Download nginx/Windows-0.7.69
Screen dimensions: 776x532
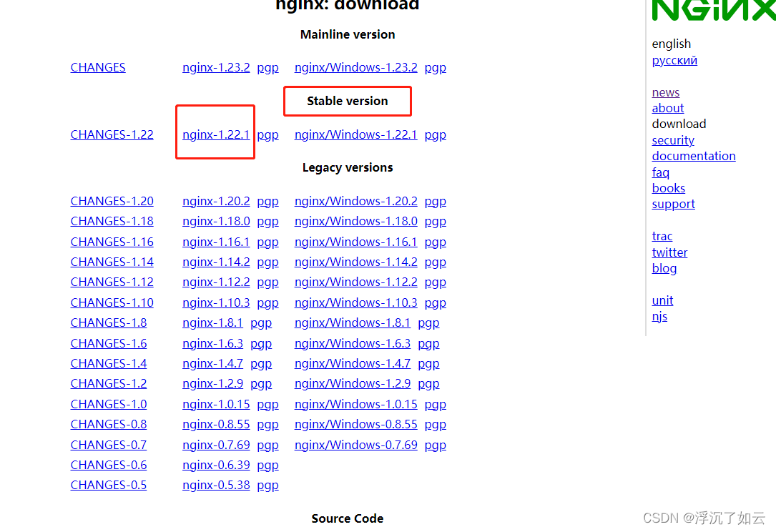point(356,445)
